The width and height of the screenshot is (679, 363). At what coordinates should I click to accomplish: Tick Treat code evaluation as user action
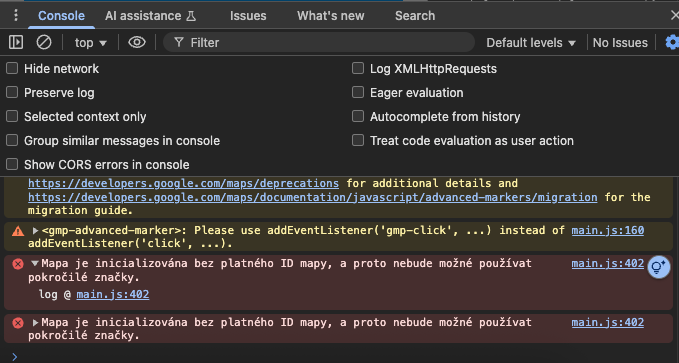(358, 140)
